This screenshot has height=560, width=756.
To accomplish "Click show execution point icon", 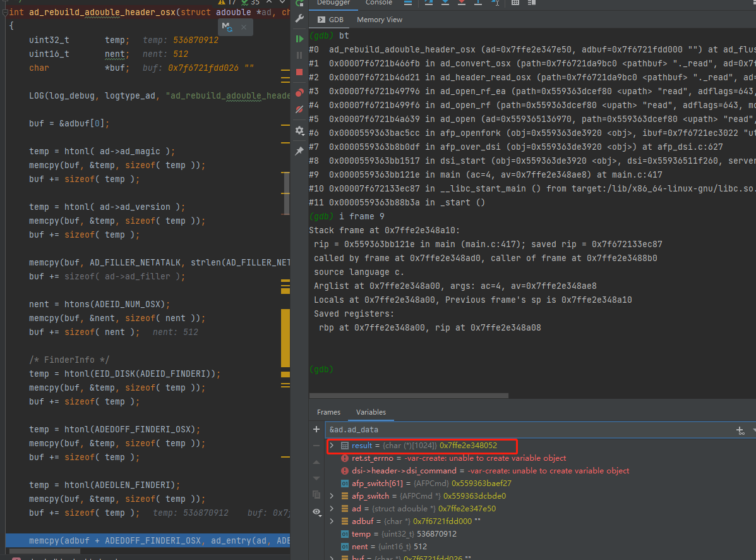I will click(x=408, y=3).
